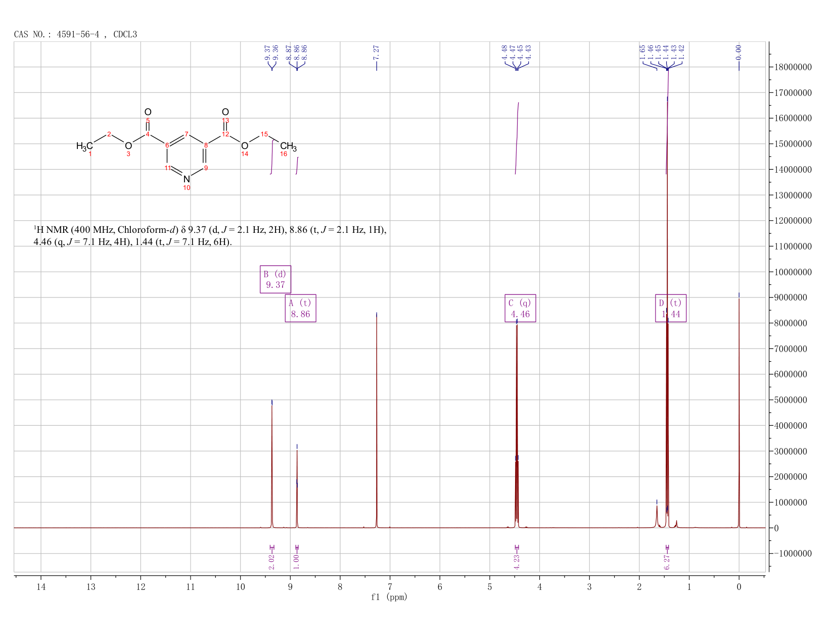Select the ester oxygen labeled 3
The image size is (834, 644).
128,146
